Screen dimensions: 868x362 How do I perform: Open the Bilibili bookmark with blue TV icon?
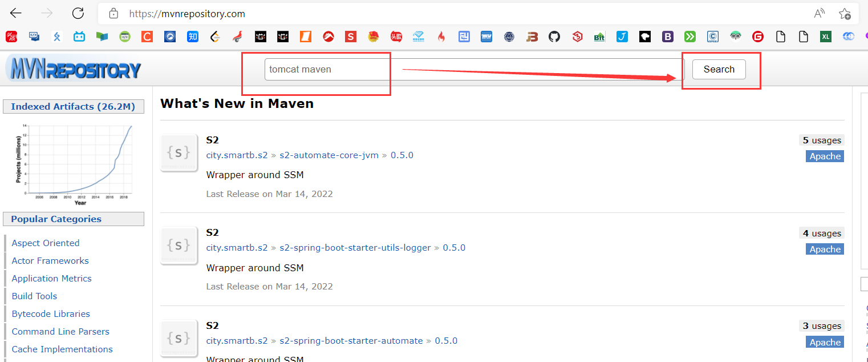pos(79,37)
